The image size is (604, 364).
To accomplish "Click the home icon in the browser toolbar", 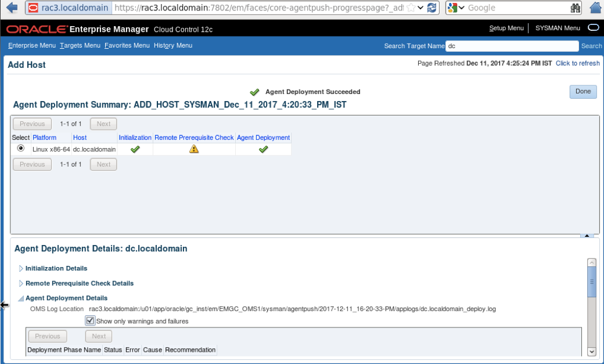I will pos(596,8).
